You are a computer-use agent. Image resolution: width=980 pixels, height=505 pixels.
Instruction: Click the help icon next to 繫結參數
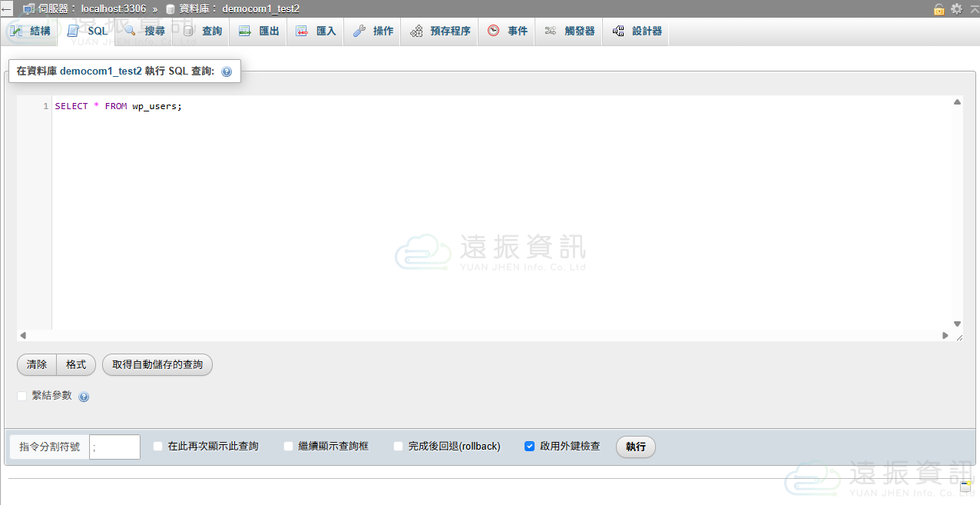coord(84,397)
